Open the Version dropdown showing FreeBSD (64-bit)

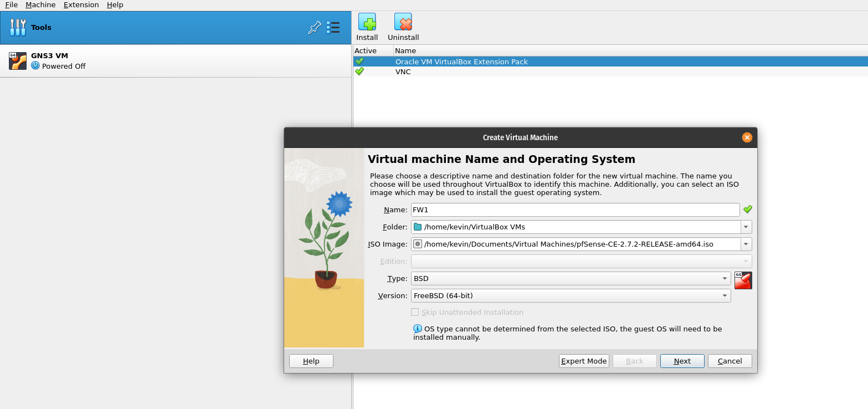[x=571, y=295]
